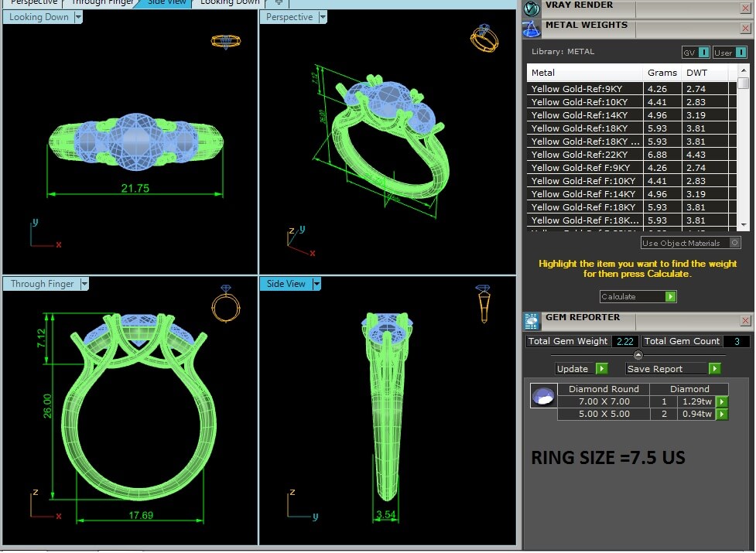756x553 pixels.
Task: Collapse the Gem Reporter summary with the up arrow
Action: (x=638, y=355)
